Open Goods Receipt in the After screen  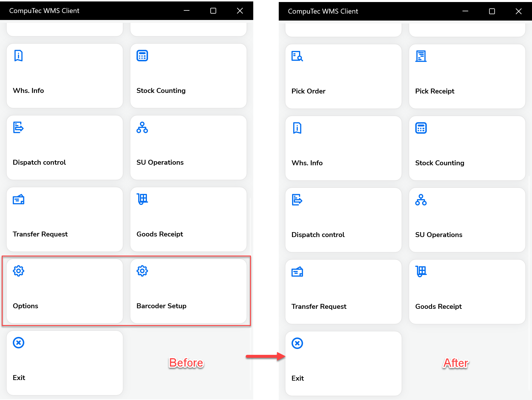(467, 292)
